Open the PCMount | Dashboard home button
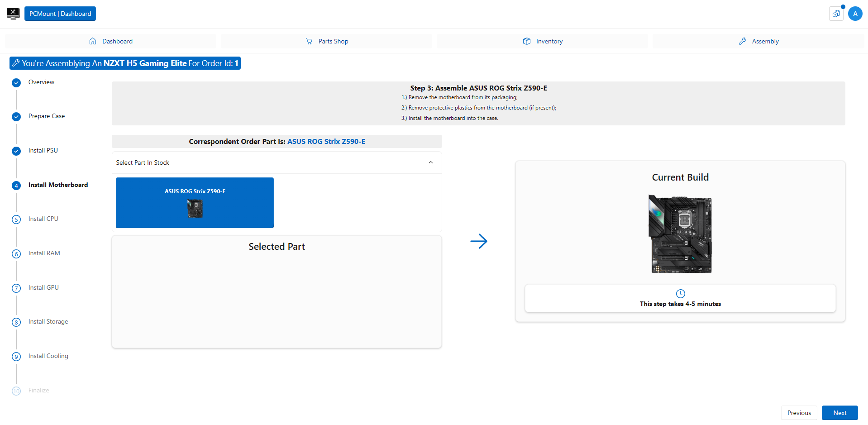868x425 pixels. (x=60, y=14)
